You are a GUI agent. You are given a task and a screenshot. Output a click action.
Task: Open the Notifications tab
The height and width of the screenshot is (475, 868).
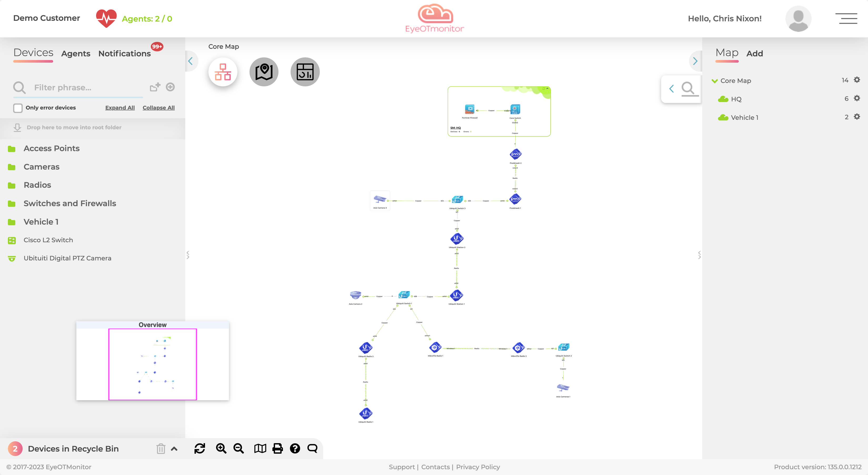click(124, 54)
